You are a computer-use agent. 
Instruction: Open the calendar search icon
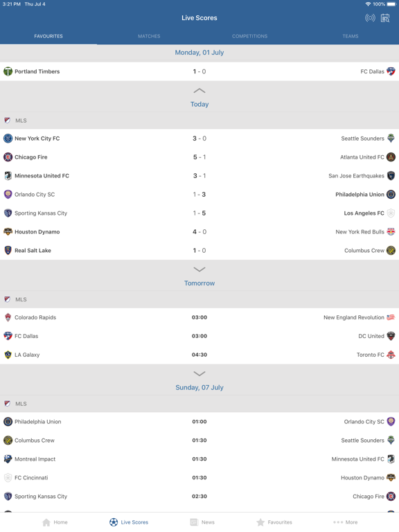coord(385,18)
